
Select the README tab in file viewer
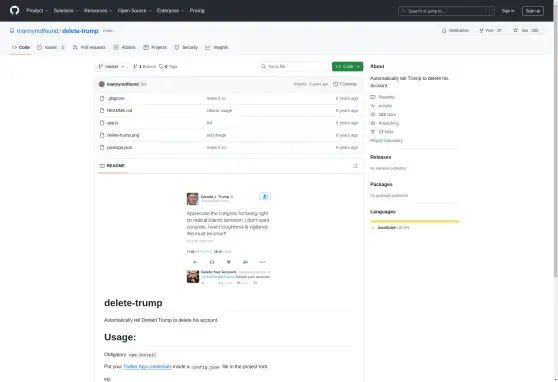[112, 166]
